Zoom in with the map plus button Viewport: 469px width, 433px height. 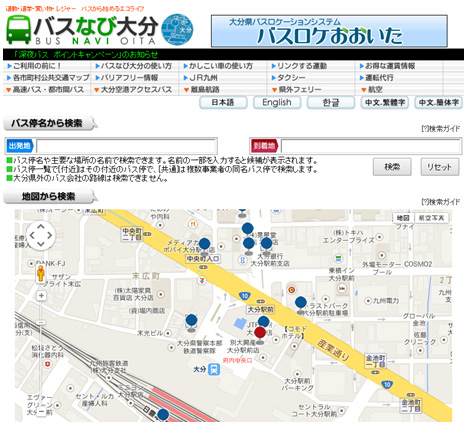(41, 296)
